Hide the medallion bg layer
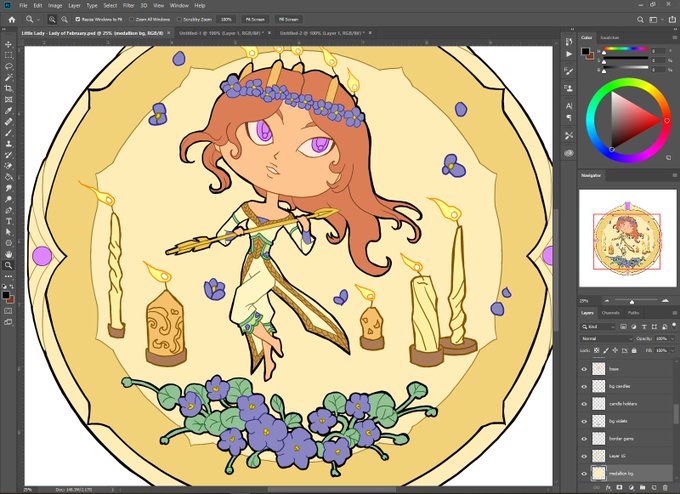The image size is (680, 494). click(584, 474)
